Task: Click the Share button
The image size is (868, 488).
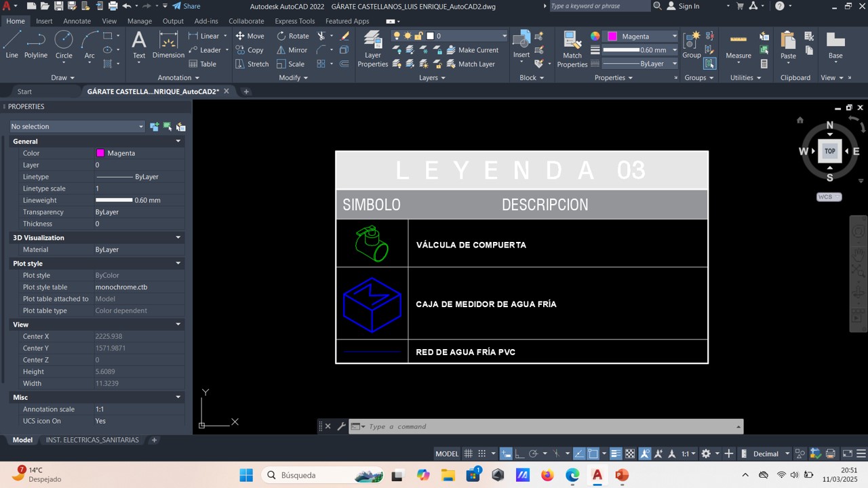Action: point(186,6)
